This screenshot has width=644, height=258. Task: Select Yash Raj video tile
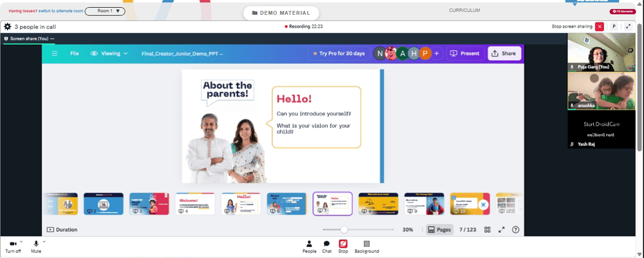point(601,129)
